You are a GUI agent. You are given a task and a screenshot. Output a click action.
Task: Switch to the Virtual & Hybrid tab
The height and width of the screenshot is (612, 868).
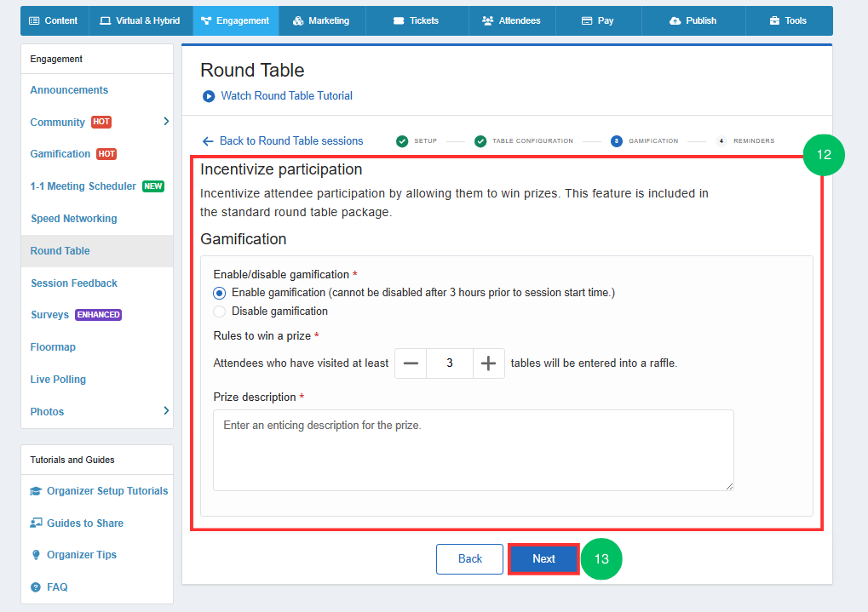pyautogui.click(x=141, y=20)
